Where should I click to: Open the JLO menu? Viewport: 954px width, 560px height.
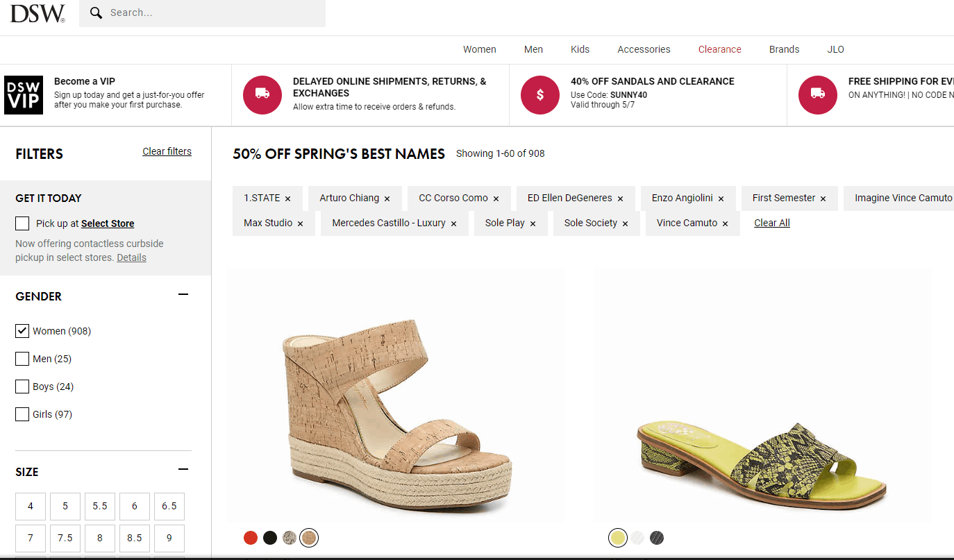[x=835, y=49]
